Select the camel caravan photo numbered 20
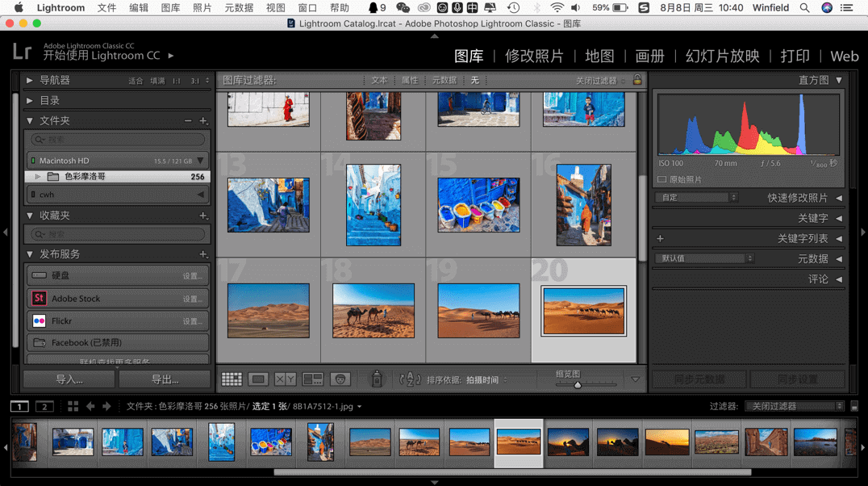Screen dimensions: 868x486 (583, 310)
